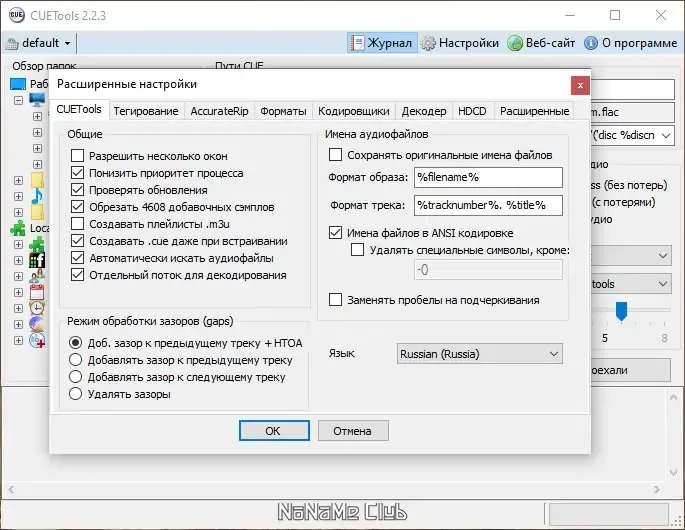Screen dimensions: 685x530
Task: Click the default profile icon in toolbar
Action: click(12, 43)
